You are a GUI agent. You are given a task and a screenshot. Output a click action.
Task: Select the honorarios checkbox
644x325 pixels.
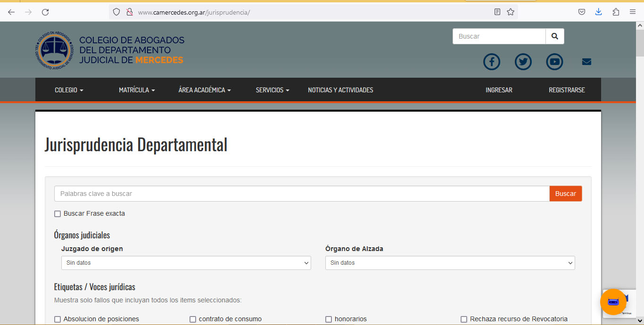pyautogui.click(x=329, y=319)
